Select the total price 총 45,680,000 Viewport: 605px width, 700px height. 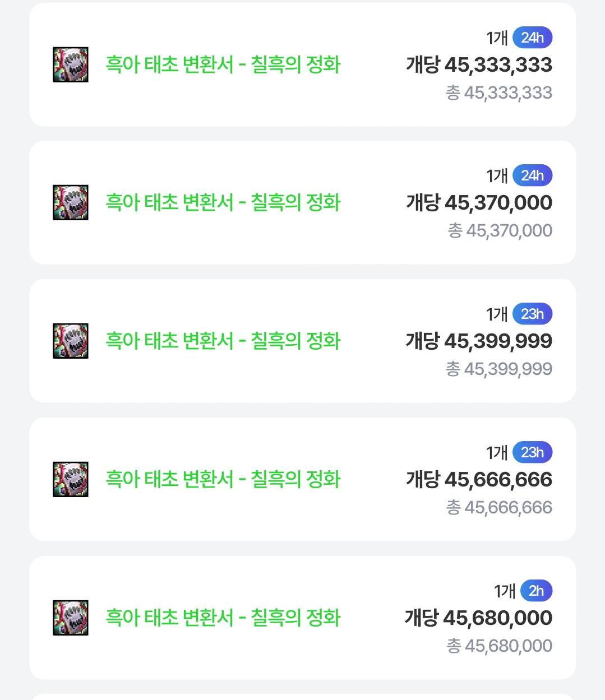pyautogui.click(x=500, y=646)
